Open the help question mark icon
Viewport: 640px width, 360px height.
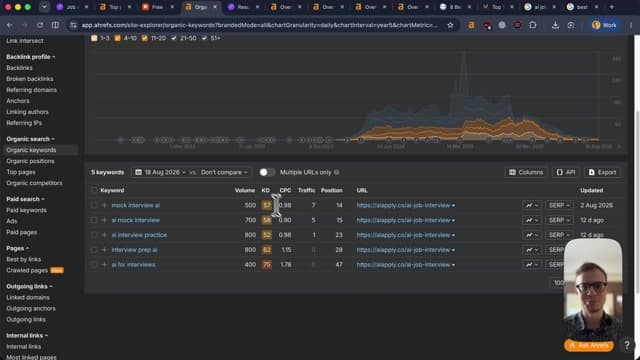[627, 345]
